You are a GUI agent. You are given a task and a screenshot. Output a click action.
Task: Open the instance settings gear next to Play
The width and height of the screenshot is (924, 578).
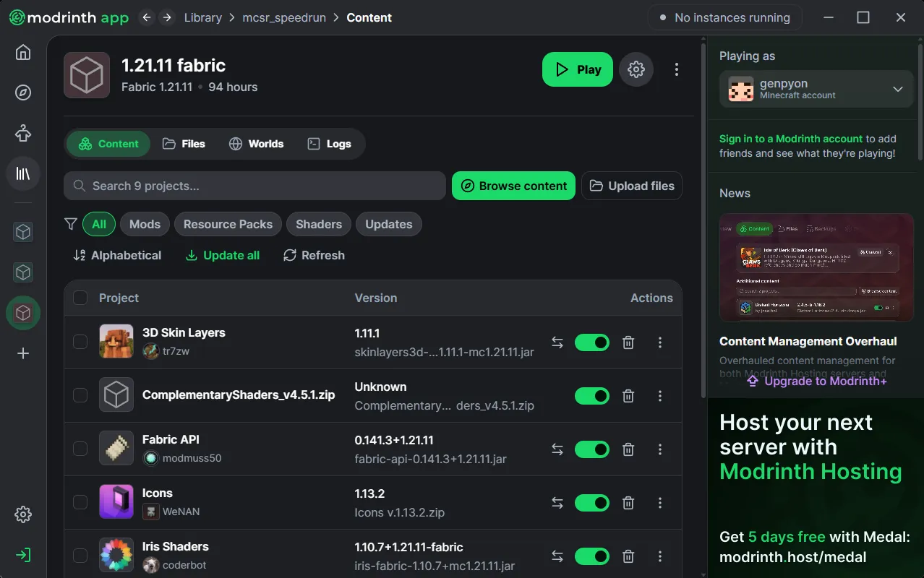point(636,69)
